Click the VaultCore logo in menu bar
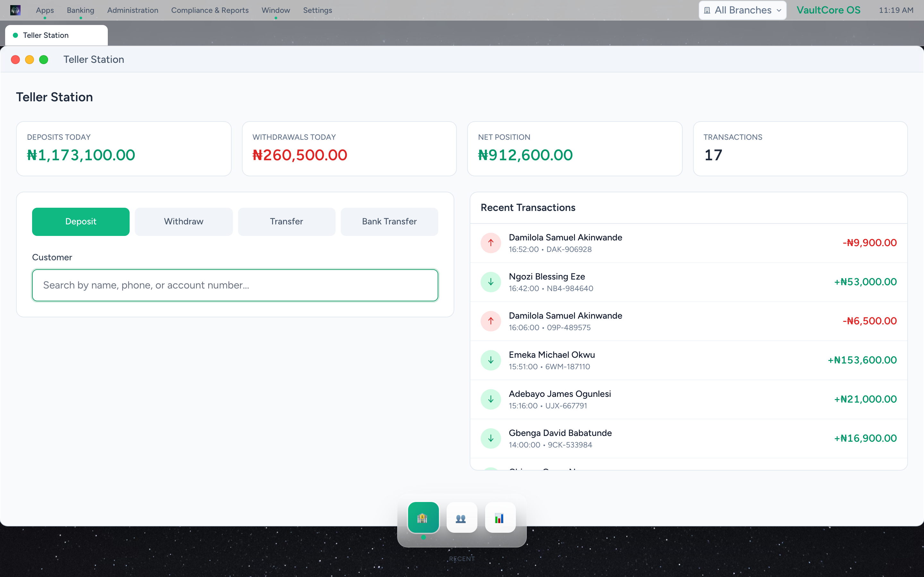924x577 pixels. click(x=15, y=10)
